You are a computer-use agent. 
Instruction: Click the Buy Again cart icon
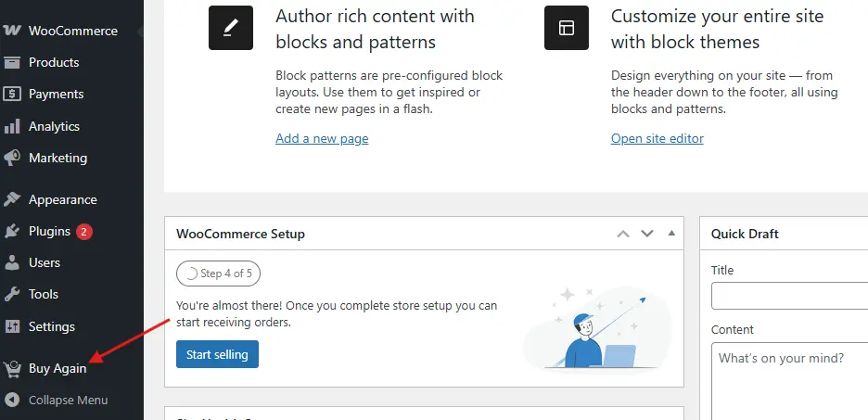[12, 368]
